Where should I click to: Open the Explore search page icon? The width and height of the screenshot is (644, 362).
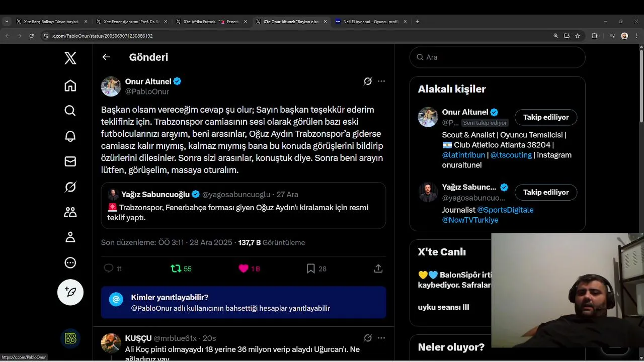(x=70, y=111)
